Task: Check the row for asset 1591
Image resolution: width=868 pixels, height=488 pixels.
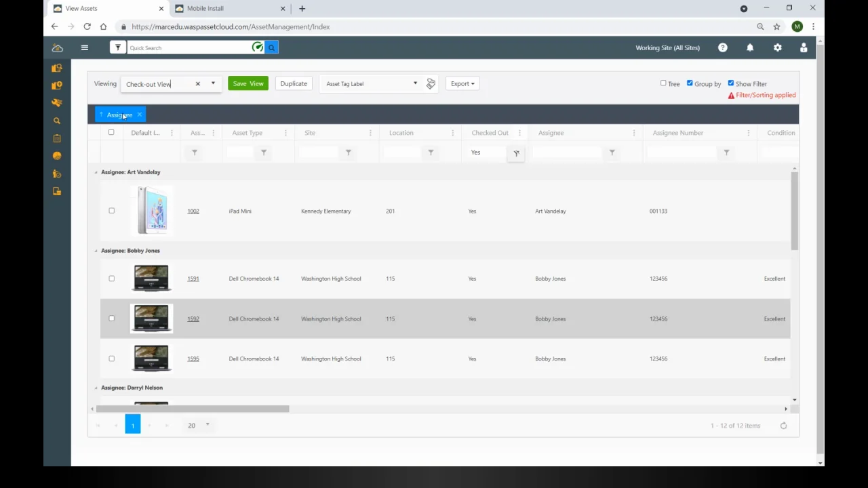Action: (x=112, y=279)
